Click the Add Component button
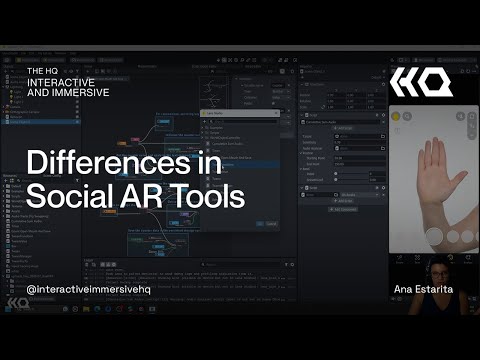This screenshot has width=480, height=360. click(343, 209)
